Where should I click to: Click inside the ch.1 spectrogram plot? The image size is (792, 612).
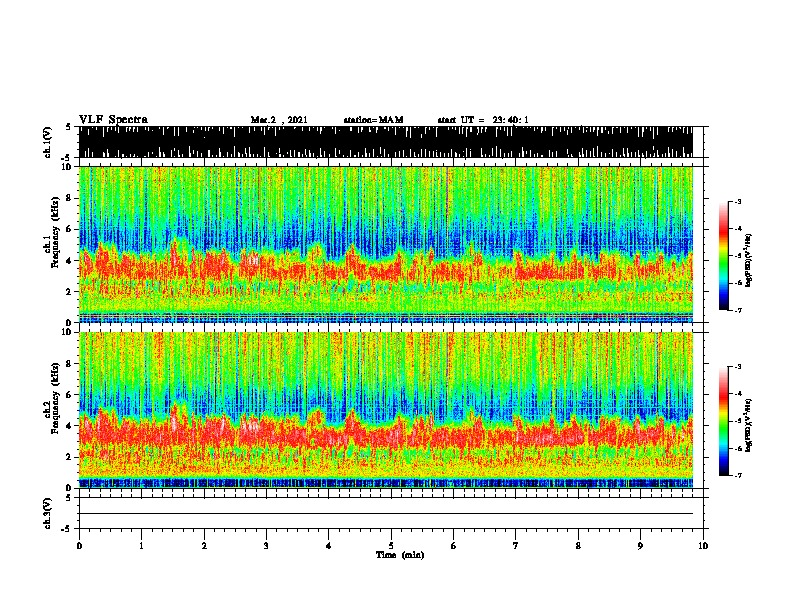point(386,244)
